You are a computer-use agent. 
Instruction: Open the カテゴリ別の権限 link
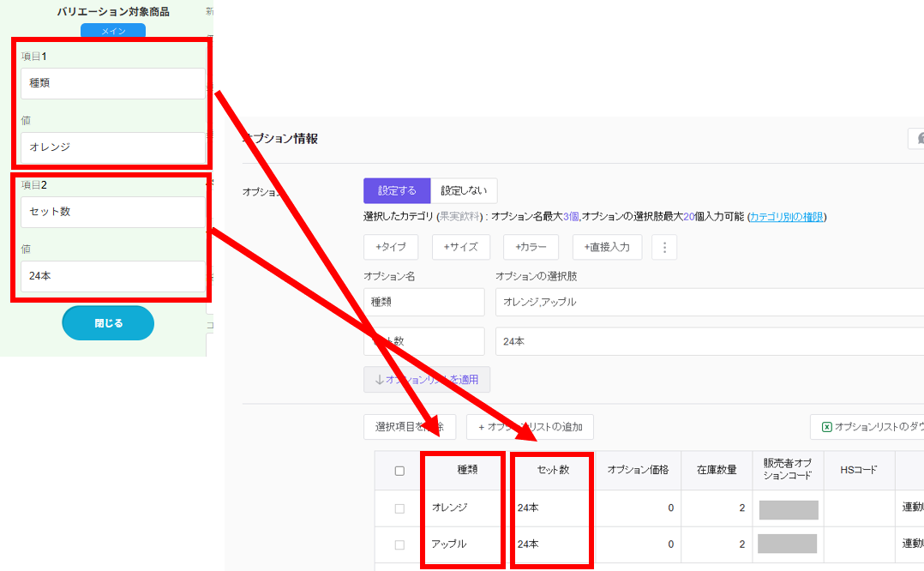(786, 217)
